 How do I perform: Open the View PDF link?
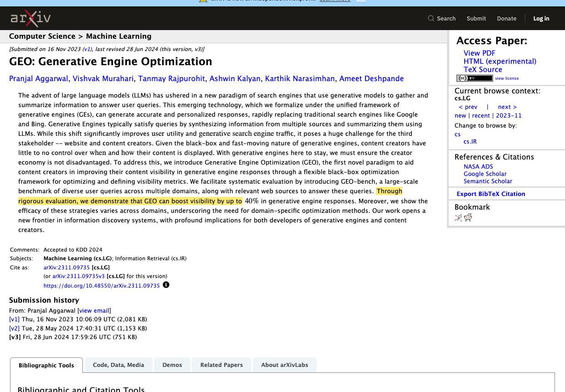pos(479,53)
